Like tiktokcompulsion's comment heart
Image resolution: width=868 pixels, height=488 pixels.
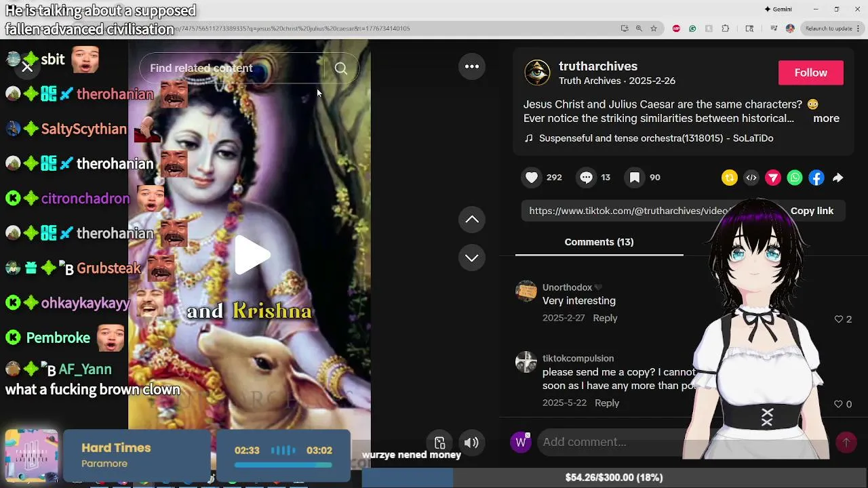point(839,404)
